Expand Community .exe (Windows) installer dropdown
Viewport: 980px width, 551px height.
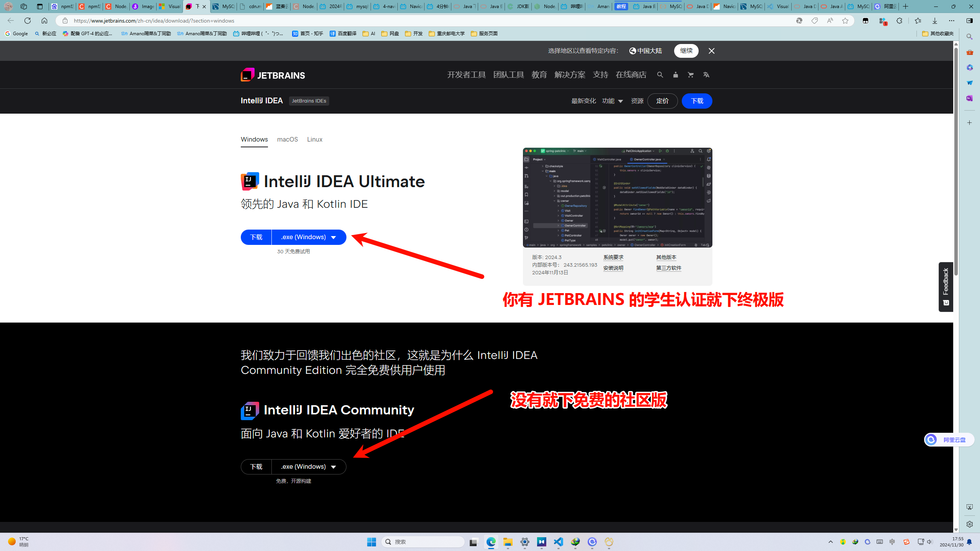309,467
